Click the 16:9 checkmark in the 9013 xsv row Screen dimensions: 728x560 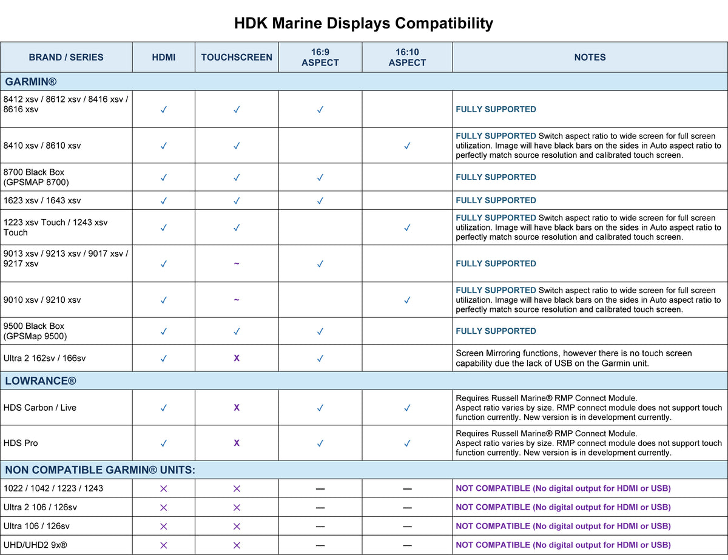[320, 264]
